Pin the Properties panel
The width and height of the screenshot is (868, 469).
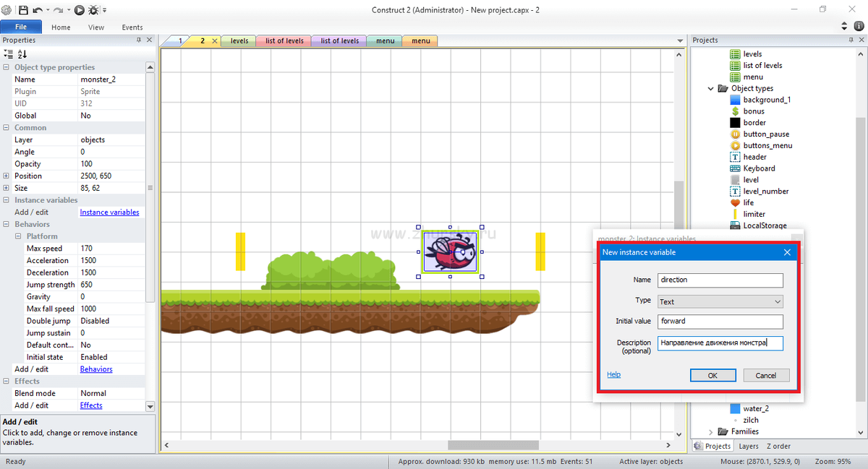[139, 40]
